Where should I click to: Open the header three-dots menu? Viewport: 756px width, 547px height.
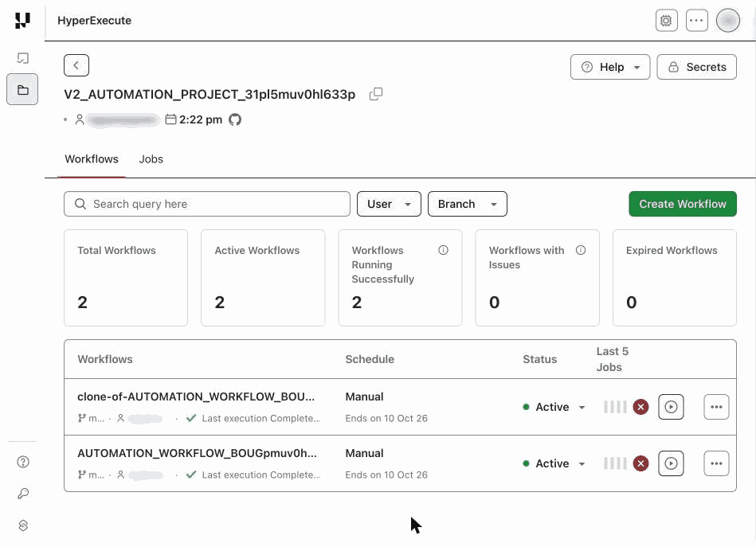[697, 21]
